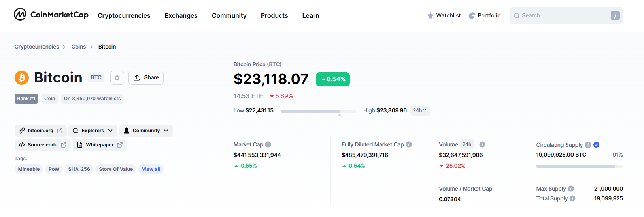The image size is (644, 217).
Task: Focus the Search field
Action: tap(566, 15)
